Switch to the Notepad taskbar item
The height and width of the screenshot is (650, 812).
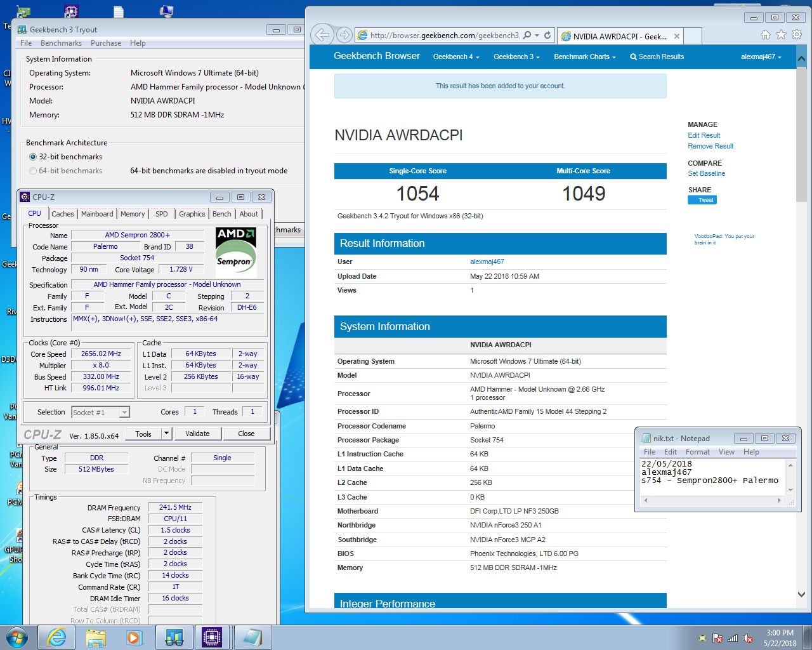pyautogui.click(x=252, y=637)
